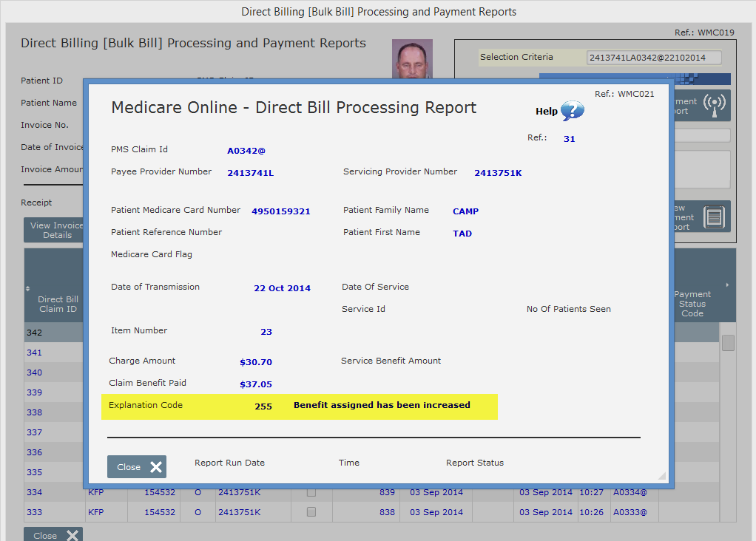756x541 pixels.
Task: Select claim ID 342 row
Action: tap(53, 333)
